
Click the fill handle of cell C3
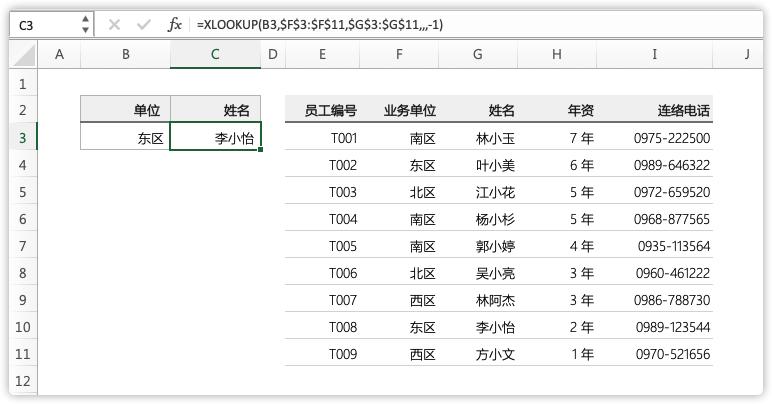[x=260, y=150]
